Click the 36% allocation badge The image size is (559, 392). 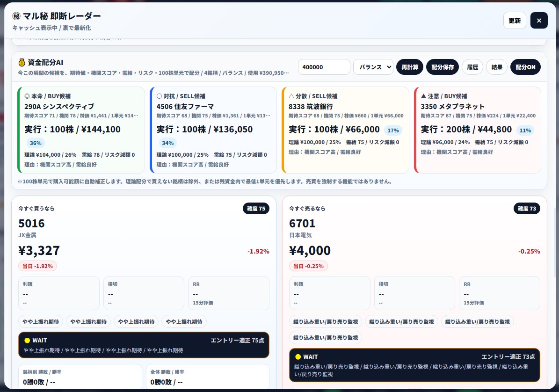[36, 143]
